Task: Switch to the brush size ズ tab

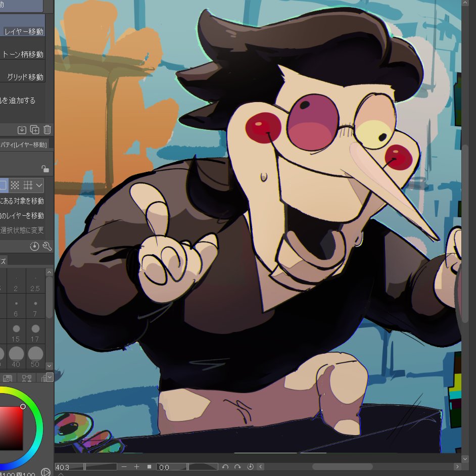Action: (4, 261)
